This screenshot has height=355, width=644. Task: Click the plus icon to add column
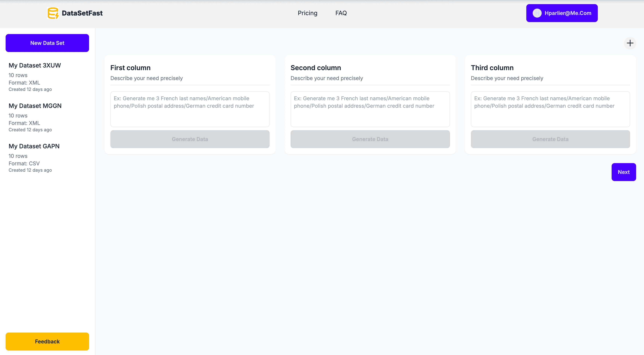(630, 43)
